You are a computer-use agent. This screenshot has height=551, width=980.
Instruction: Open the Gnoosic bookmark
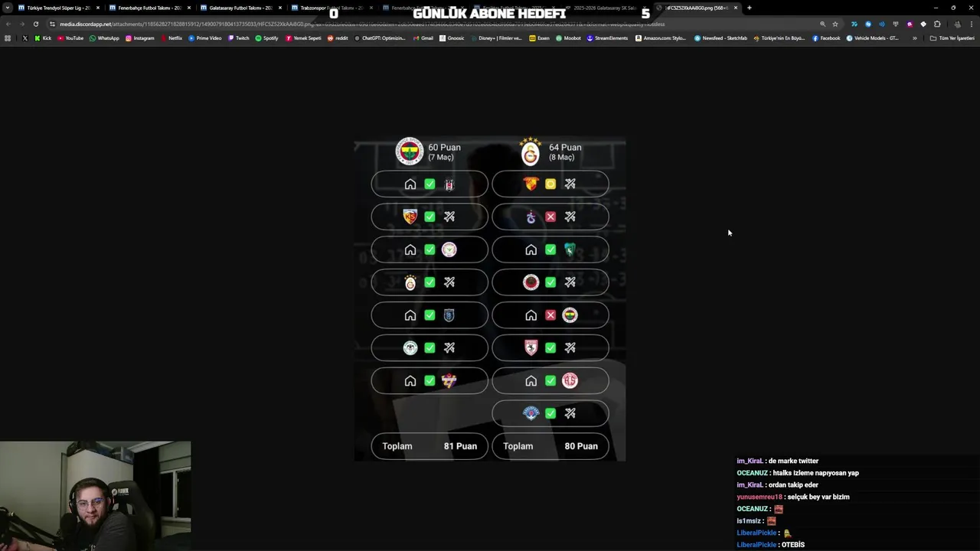[452, 38]
